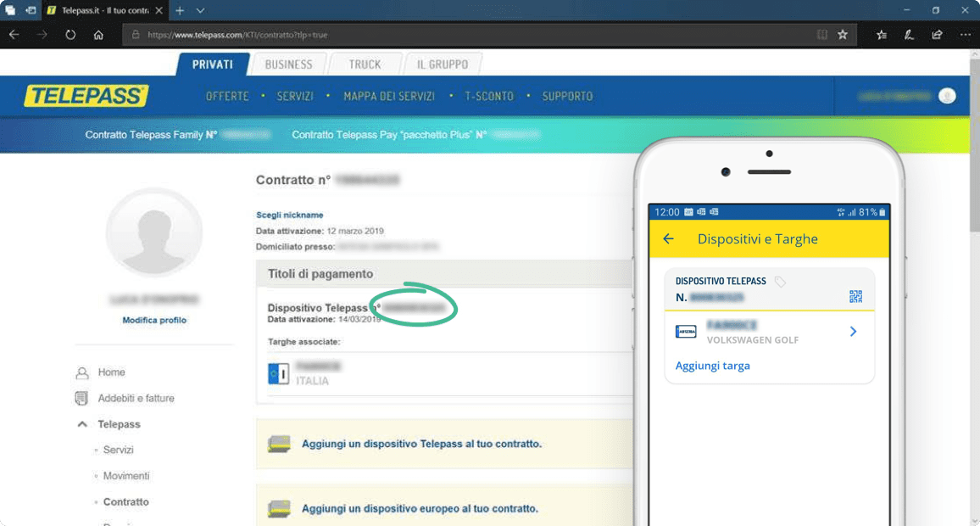Image resolution: width=980 pixels, height=526 pixels.
Task: Switch to the BUSINESS tab
Action: point(288,64)
